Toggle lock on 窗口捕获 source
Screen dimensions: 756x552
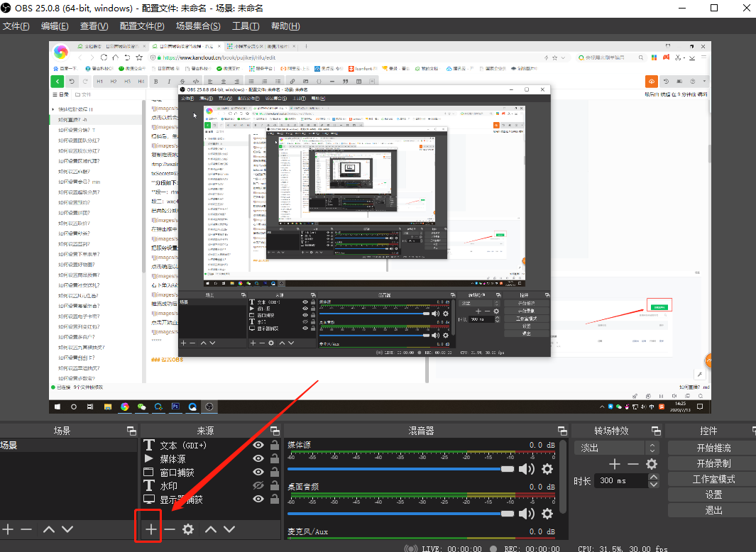pos(274,472)
